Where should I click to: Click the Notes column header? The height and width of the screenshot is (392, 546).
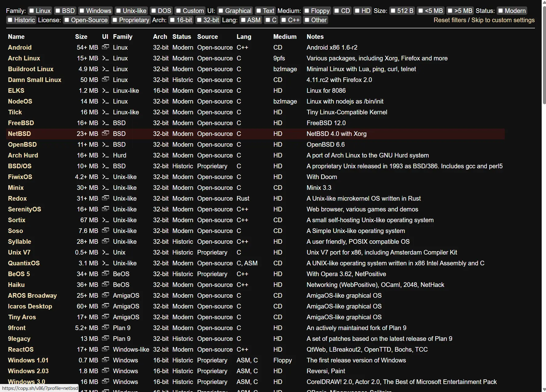coord(315,37)
